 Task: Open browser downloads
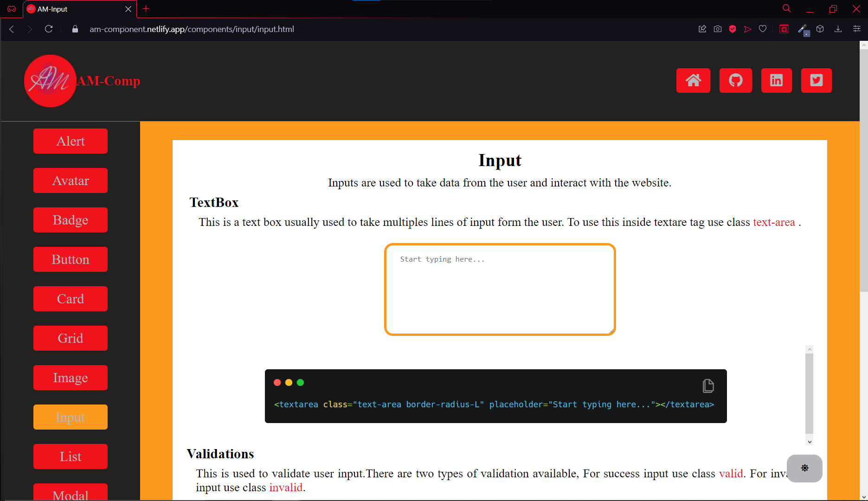838,29
